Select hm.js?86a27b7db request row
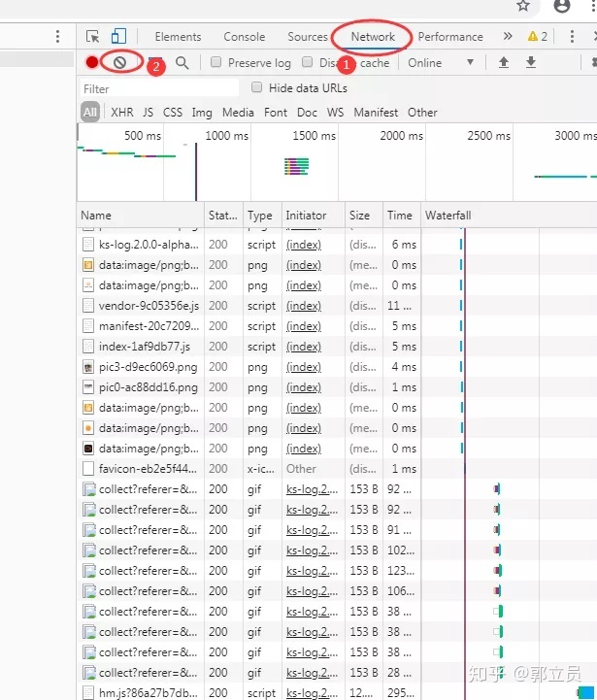The width and height of the screenshot is (597, 700). (337, 692)
